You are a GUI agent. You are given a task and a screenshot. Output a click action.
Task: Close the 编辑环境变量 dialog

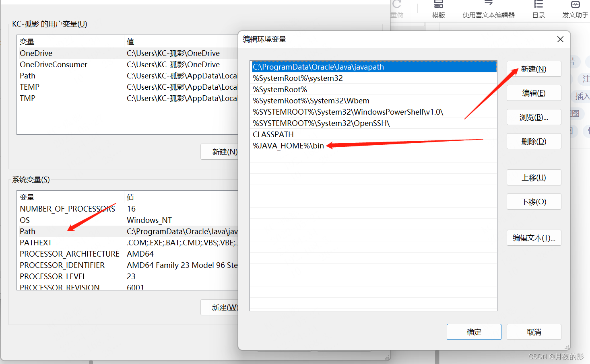point(560,39)
